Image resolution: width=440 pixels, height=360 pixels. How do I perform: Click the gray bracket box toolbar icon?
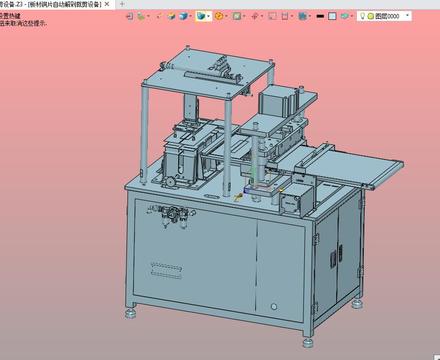tap(285, 16)
